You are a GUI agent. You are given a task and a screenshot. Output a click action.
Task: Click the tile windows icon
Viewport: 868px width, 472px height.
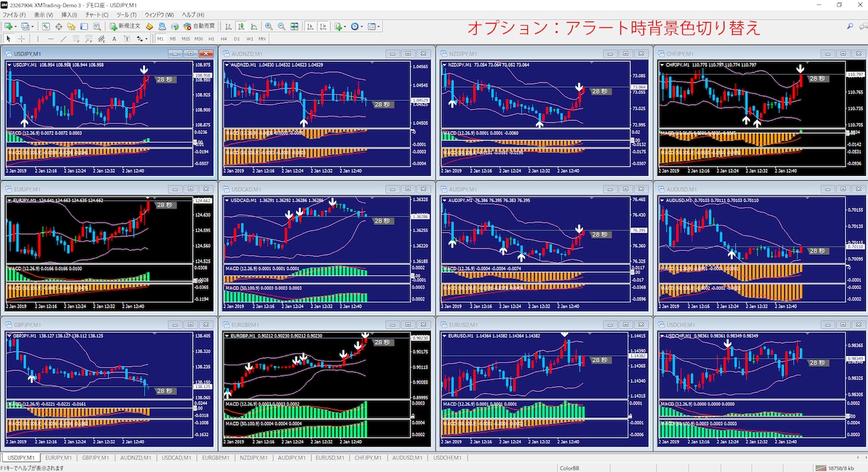(x=294, y=26)
